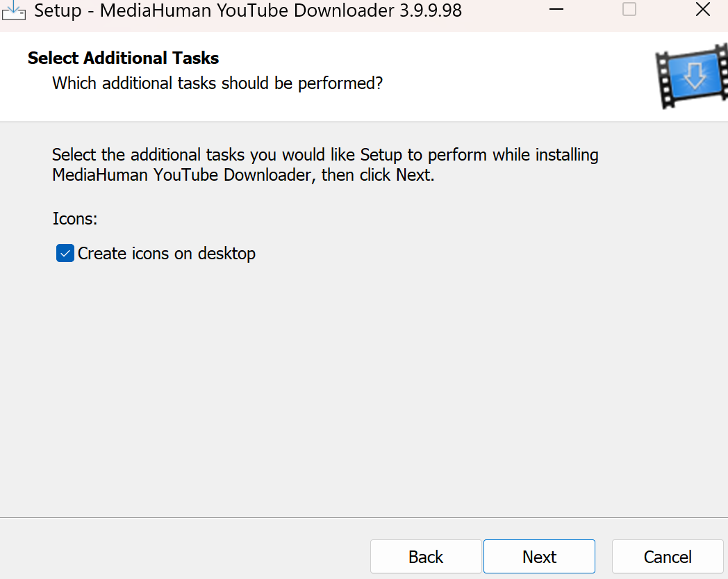Click the version number 3.9.9.98 in title
The height and width of the screenshot is (579, 728).
point(422,11)
